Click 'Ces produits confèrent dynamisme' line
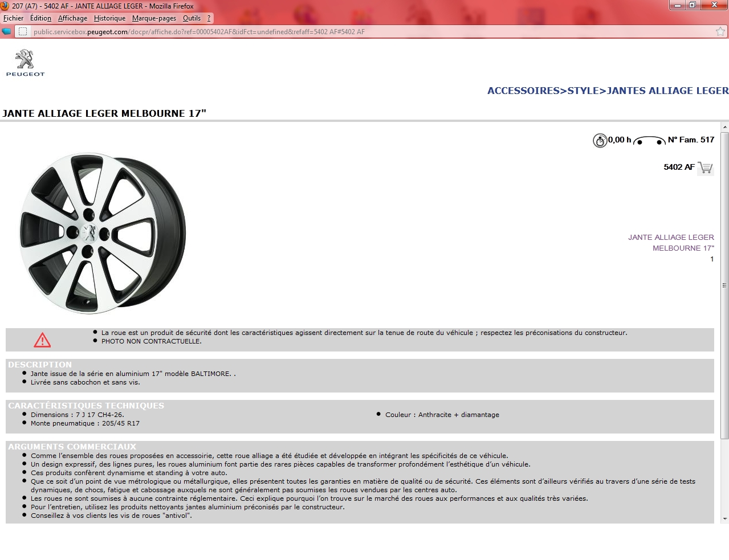The height and width of the screenshot is (560, 729). coord(129,473)
